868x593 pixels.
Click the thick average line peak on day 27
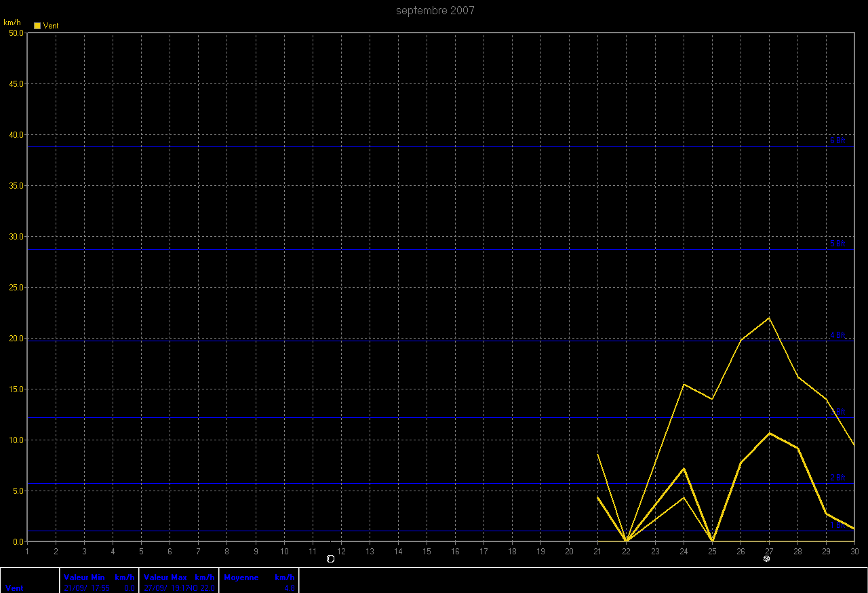click(769, 433)
